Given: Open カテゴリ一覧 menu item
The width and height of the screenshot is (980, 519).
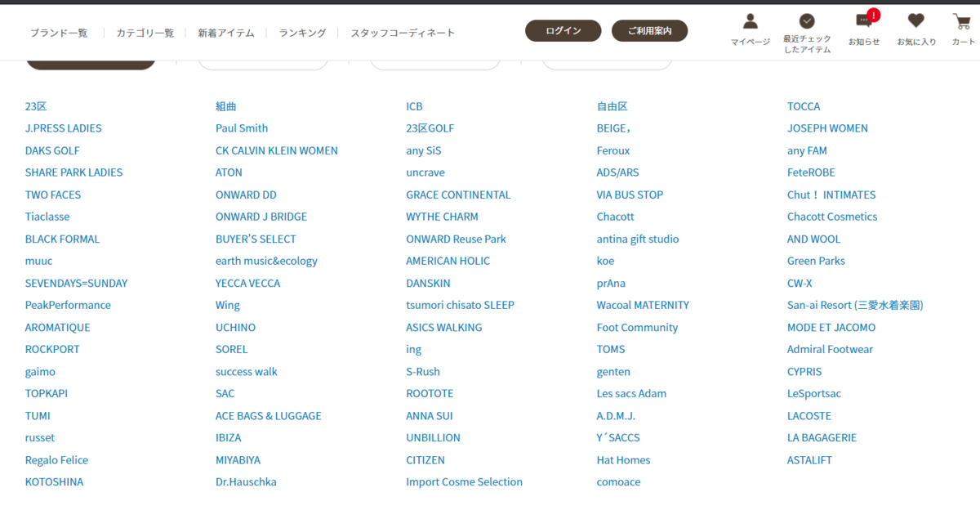Looking at the screenshot, I should [145, 33].
